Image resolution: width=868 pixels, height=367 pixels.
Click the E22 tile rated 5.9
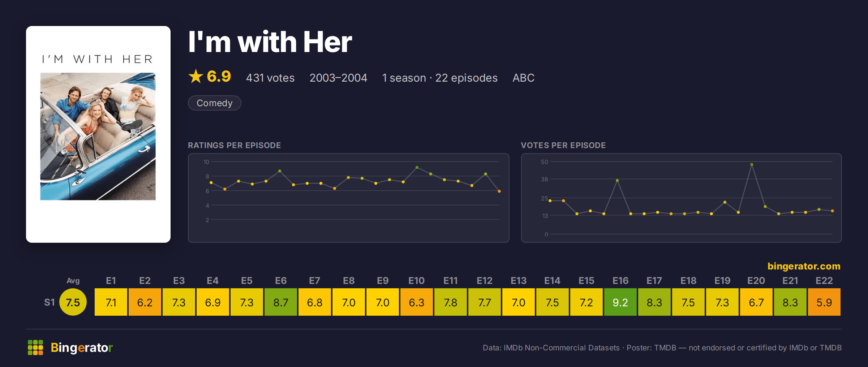click(824, 302)
